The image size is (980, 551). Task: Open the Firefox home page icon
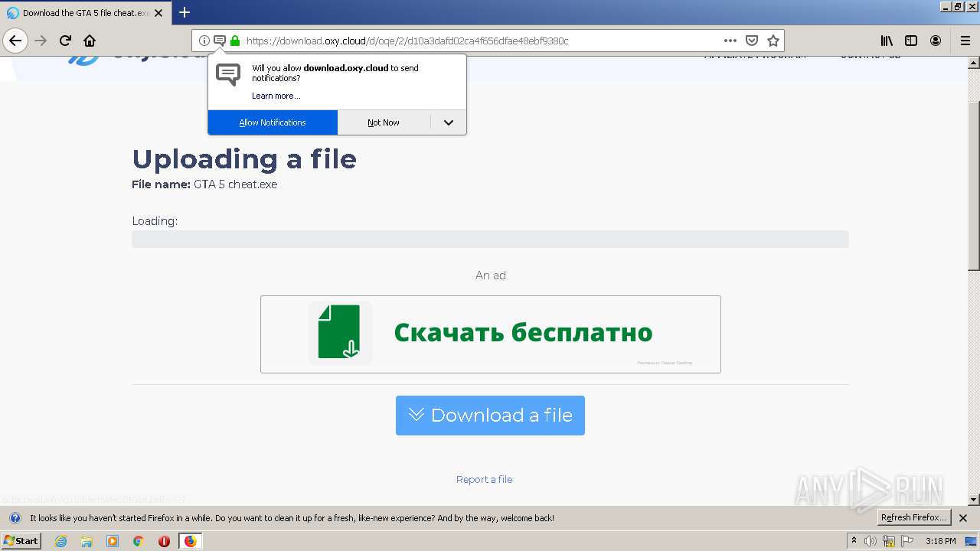90,41
